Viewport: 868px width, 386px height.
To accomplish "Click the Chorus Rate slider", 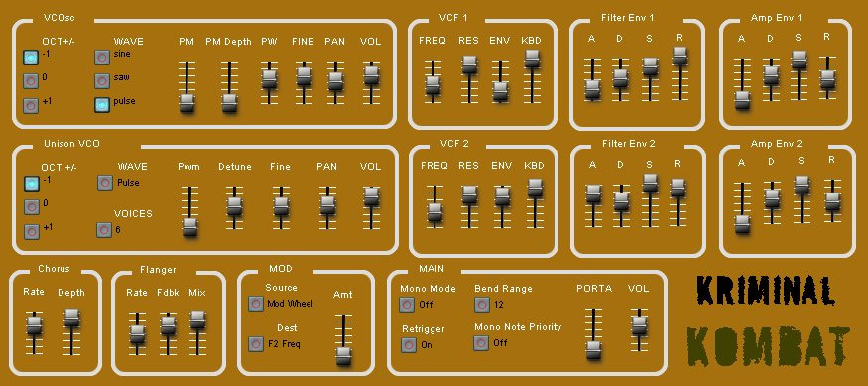I will click(34, 325).
